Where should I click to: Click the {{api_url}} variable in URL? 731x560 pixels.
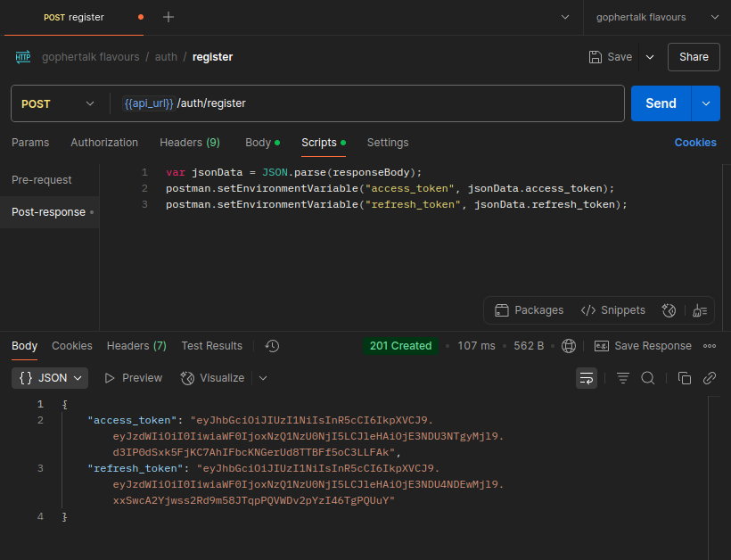149,103
